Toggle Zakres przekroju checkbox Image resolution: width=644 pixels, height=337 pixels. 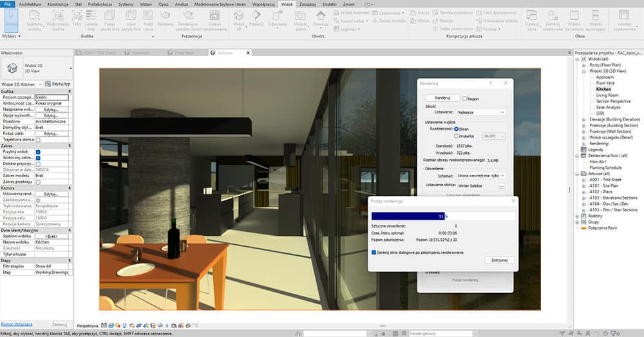[x=38, y=182]
